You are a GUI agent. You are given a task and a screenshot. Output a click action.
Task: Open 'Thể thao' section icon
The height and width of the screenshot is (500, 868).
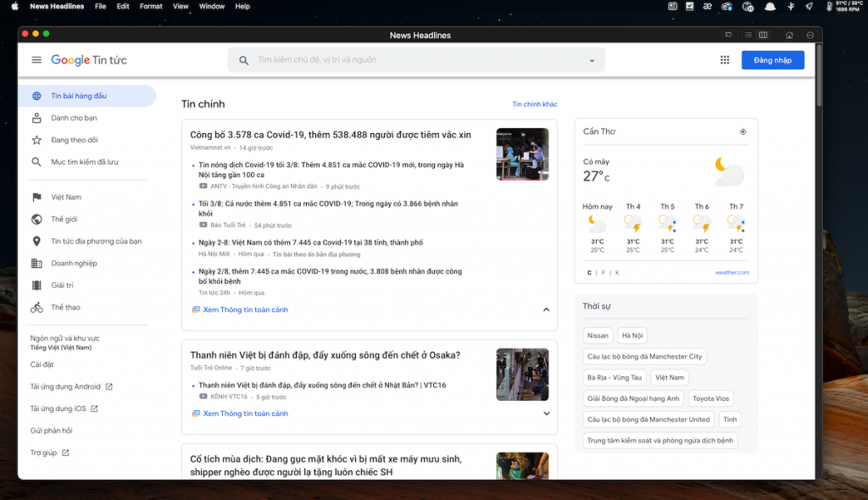pos(36,307)
